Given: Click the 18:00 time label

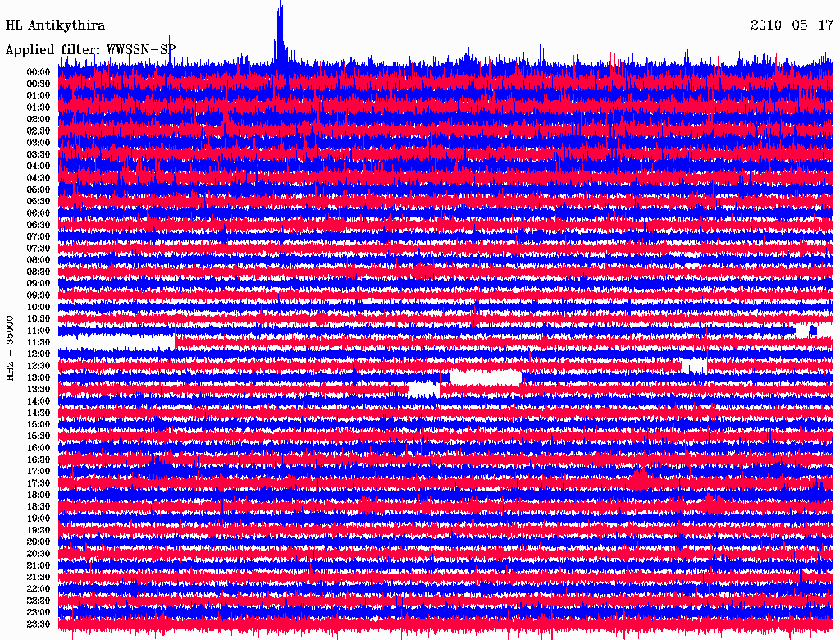Looking at the screenshot, I should pos(39,495).
